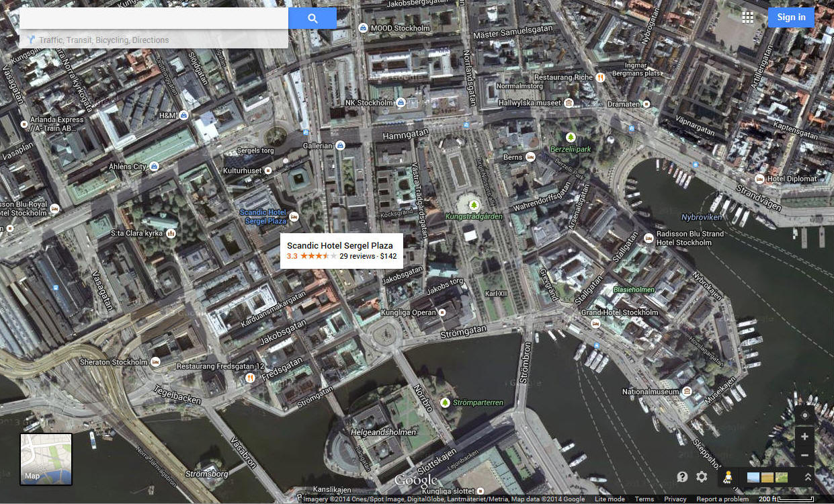
Task: Click the Scandic Hotel Sergel Plaza marker
Action: tap(293, 216)
